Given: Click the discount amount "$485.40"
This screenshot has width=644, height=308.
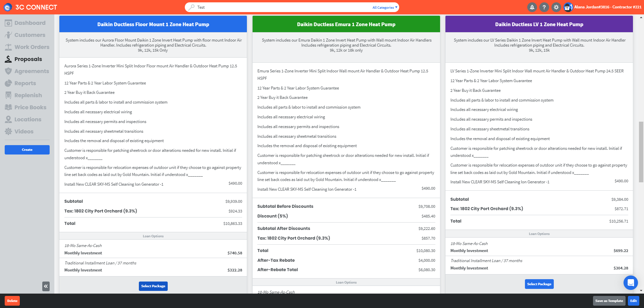Looking at the screenshot, I should [428, 216].
